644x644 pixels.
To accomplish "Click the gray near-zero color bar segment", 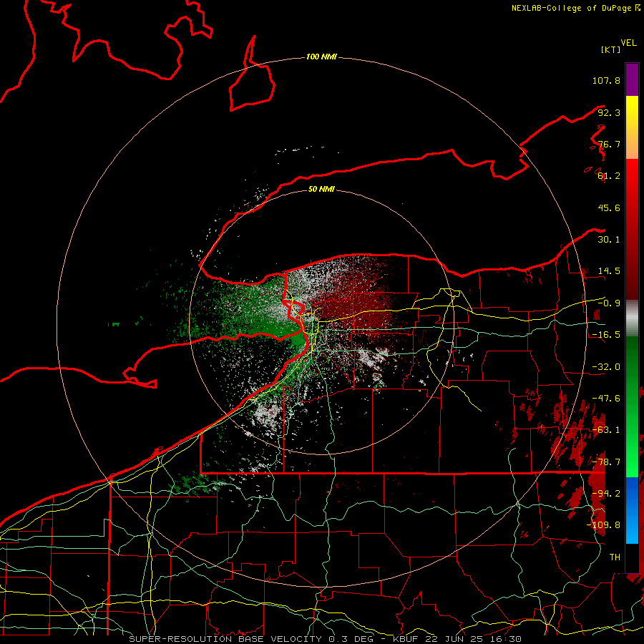I will tap(632, 318).
